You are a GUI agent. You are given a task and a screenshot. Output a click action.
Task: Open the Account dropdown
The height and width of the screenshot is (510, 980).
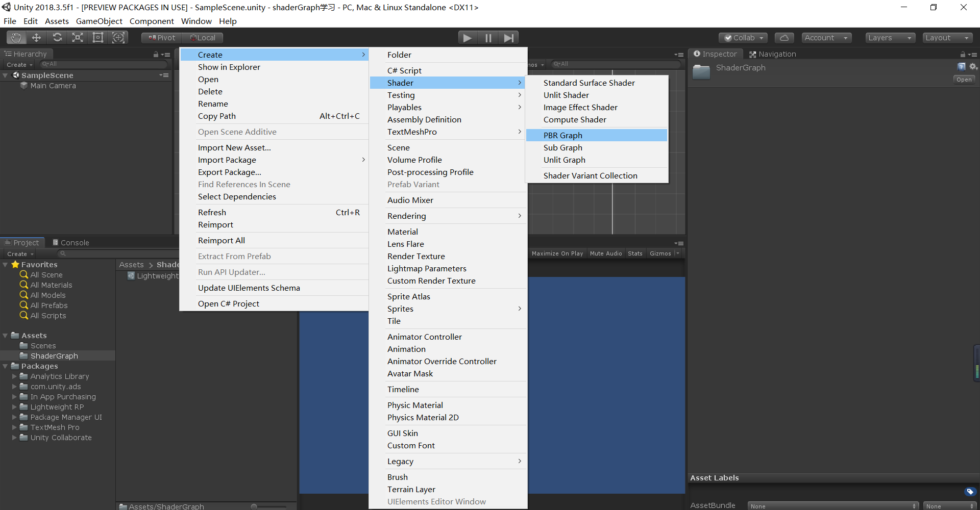pos(826,38)
